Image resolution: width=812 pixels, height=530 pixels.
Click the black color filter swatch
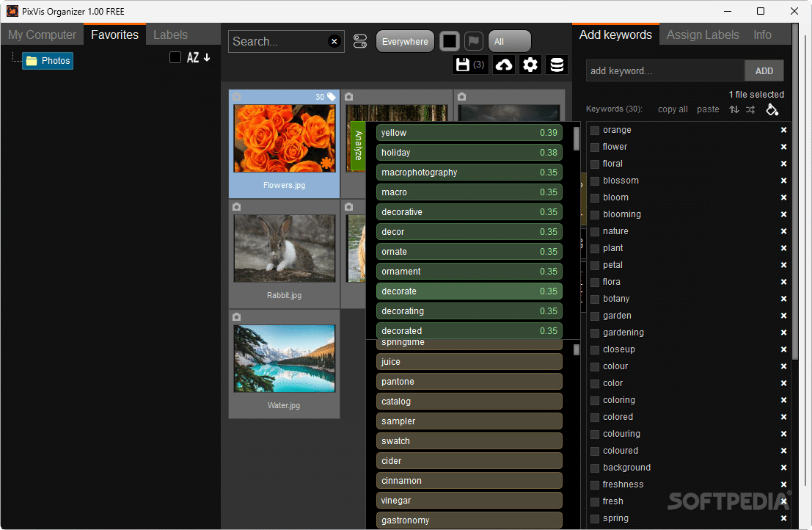pyautogui.click(x=450, y=41)
